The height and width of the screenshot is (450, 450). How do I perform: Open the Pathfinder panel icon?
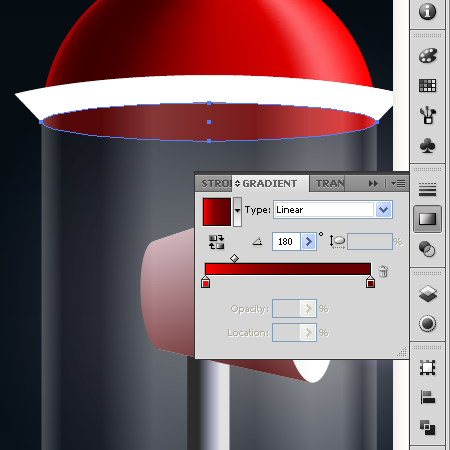tap(427, 427)
